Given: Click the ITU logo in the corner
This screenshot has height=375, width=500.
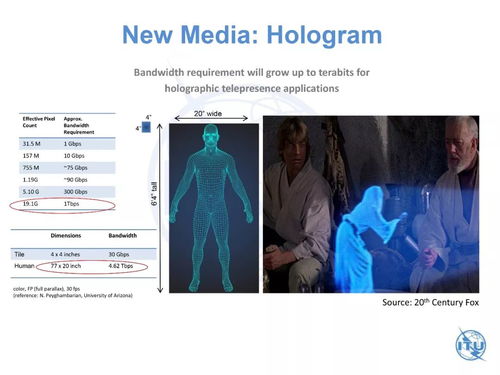Looking at the screenshot, I should [x=471, y=344].
